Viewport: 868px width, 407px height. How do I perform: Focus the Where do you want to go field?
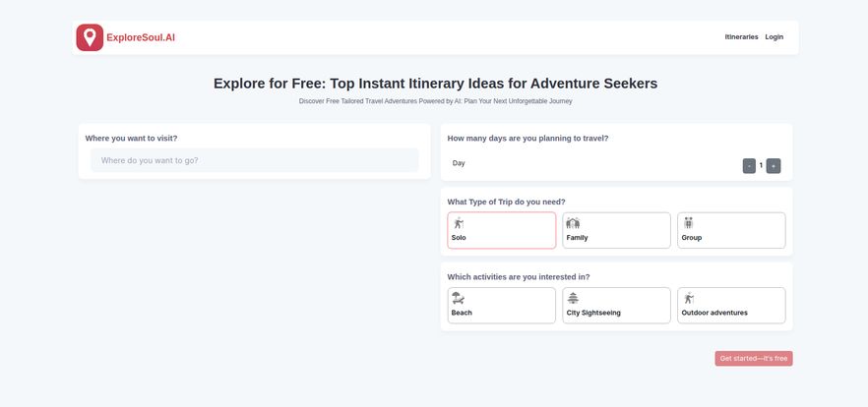(254, 160)
